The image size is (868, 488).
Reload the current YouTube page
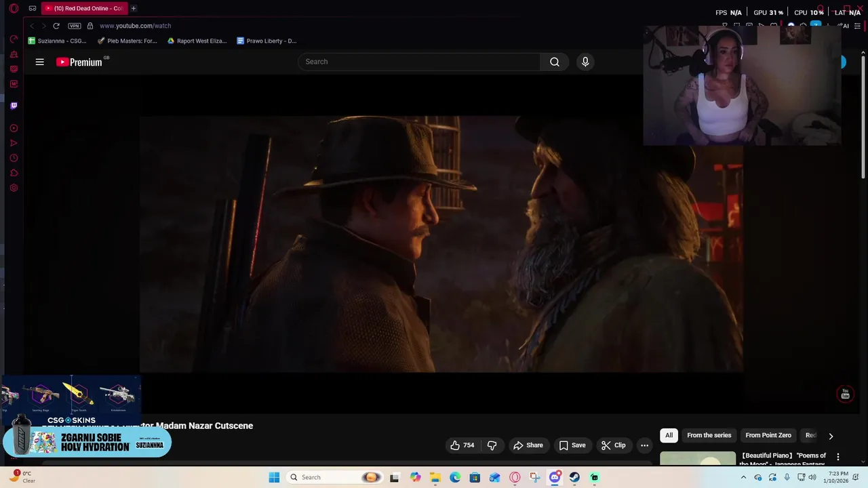[56, 26]
